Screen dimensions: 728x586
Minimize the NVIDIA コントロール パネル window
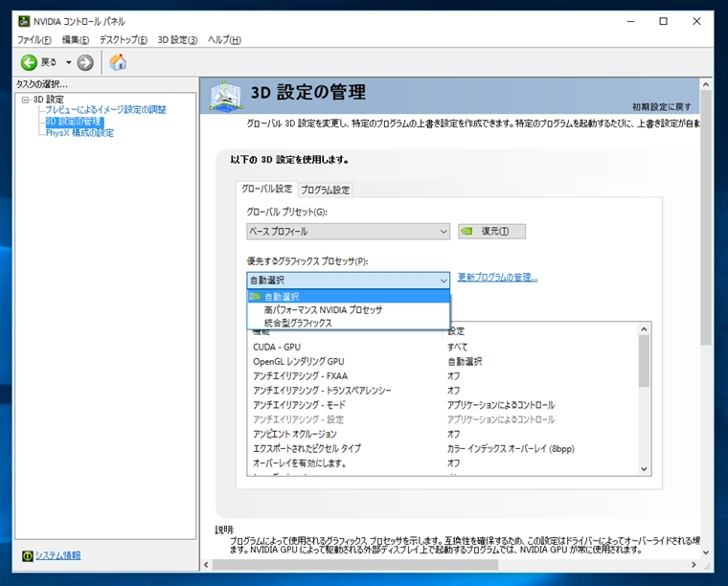point(630,21)
